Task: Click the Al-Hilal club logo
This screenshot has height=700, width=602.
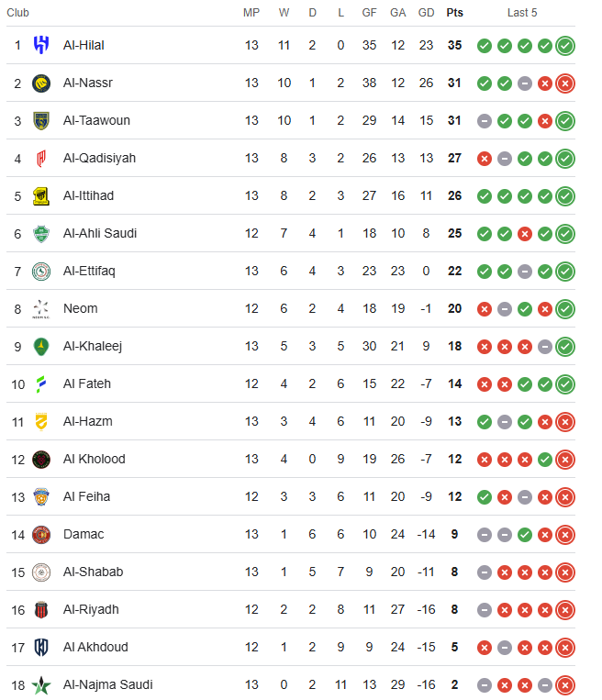Action: pyautogui.click(x=41, y=45)
